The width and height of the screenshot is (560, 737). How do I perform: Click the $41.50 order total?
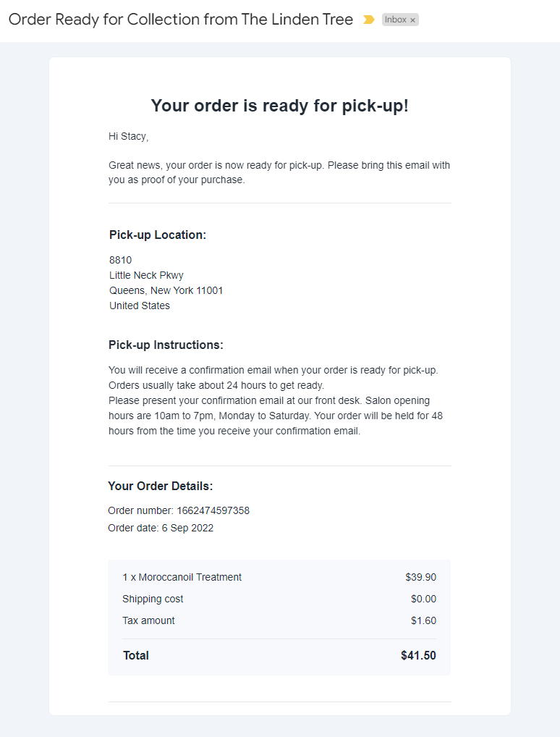pyautogui.click(x=418, y=655)
